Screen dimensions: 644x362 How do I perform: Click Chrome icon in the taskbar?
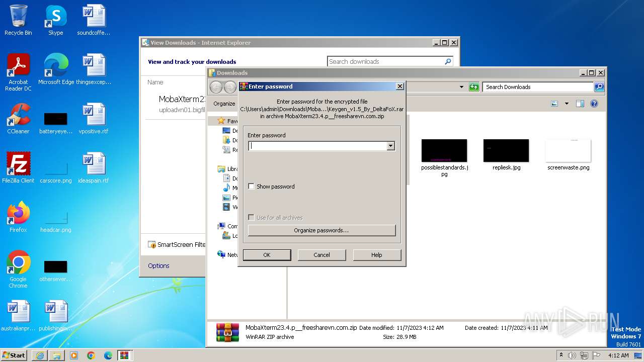[91, 355]
